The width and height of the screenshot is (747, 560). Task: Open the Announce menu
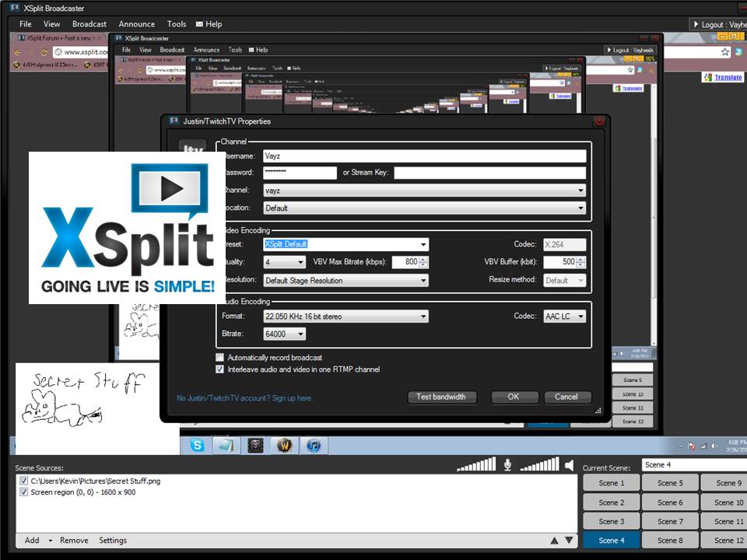(x=137, y=24)
